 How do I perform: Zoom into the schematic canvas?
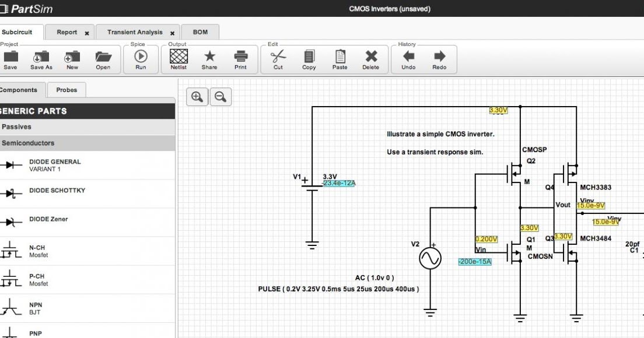coord(197,97)
